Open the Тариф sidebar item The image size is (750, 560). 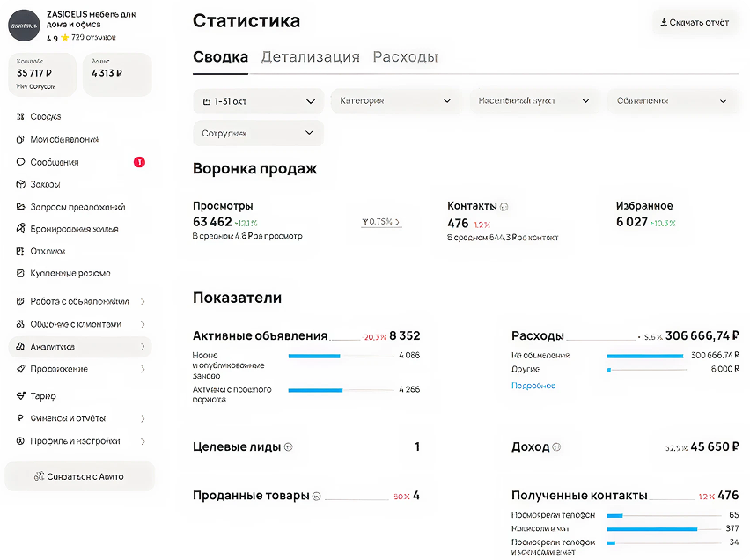42,396
